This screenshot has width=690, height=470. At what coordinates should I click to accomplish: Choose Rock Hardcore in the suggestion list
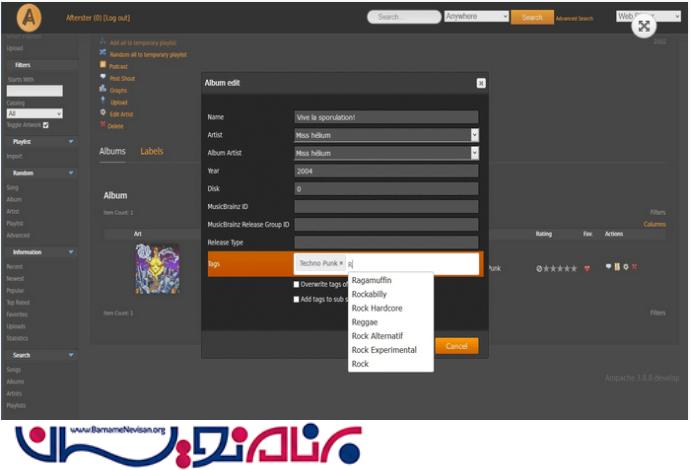pos(377,308)
